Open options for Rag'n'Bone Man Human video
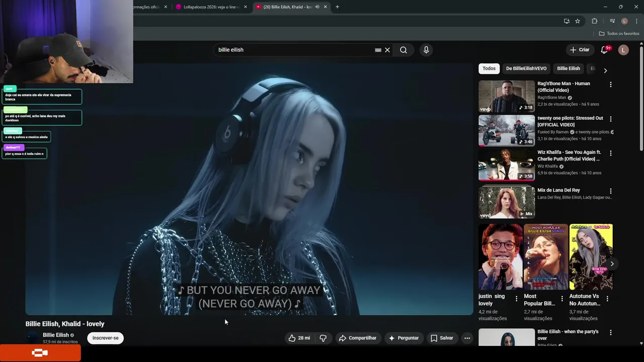The image size is (644, 362). tap(611, 84)
